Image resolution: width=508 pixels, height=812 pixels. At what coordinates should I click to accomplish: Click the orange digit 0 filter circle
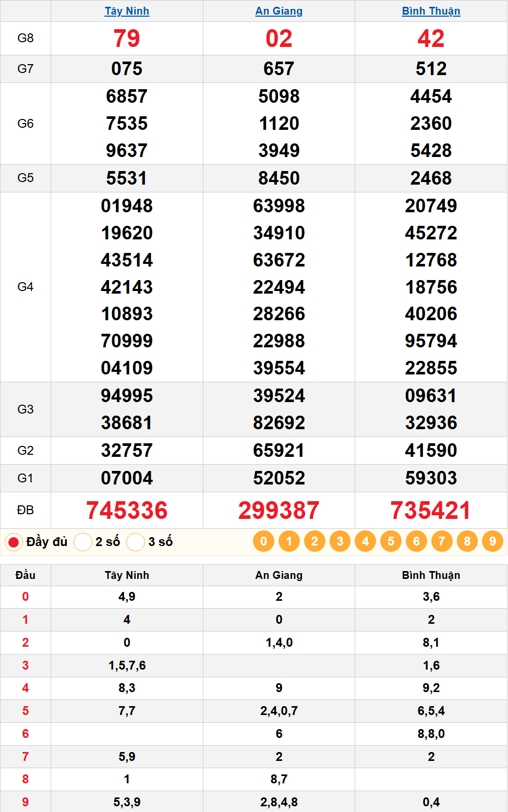(x=263, y=541)
